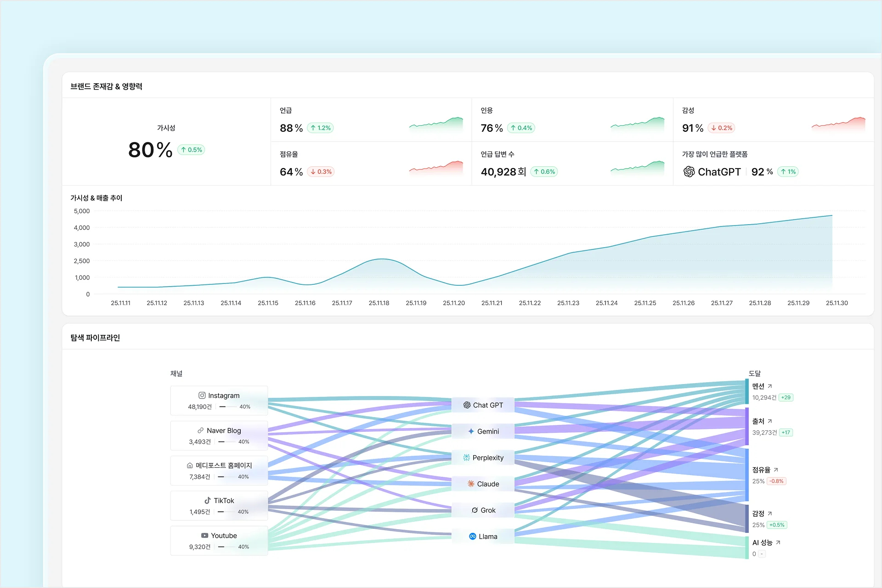Expand 감정 destination arrow link
882x588 pixels.
pyautogui.click(x=770, y=514)
